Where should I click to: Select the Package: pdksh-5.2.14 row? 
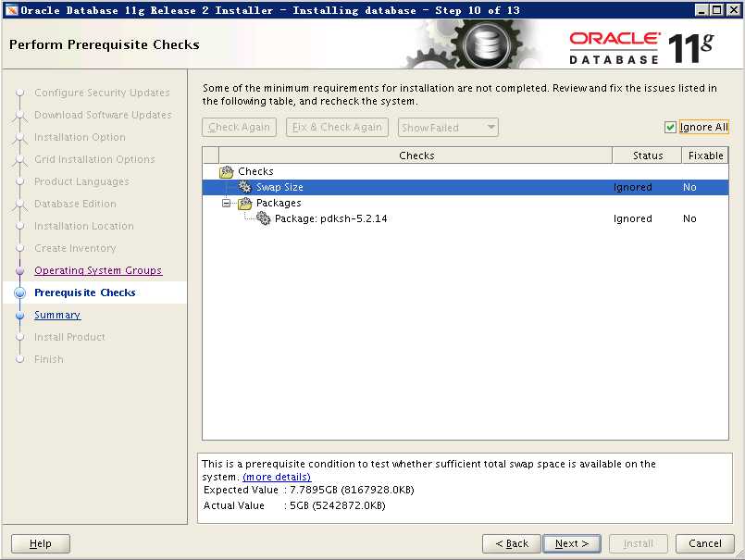pyautogui.click(x=466, y=218)
